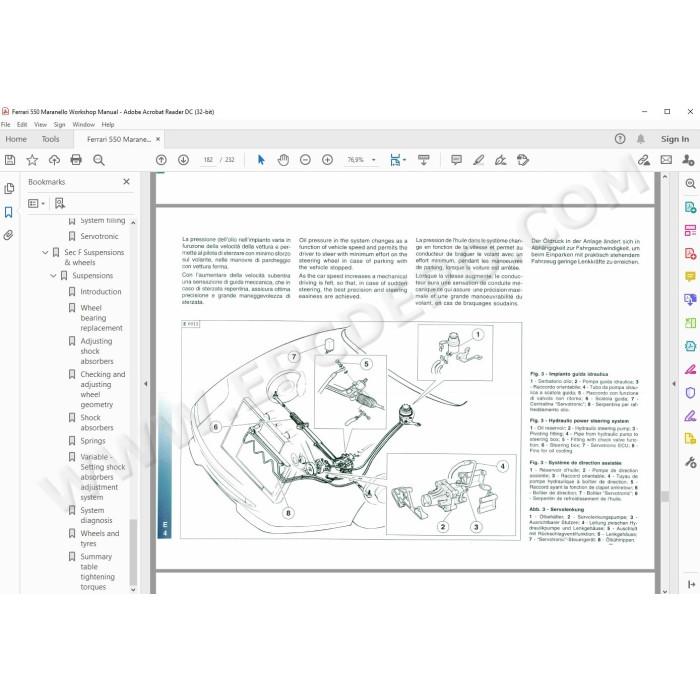Print the document with printer icon
Image resolution: width=700 pixels, height=700 pixels.
[76, 160]
